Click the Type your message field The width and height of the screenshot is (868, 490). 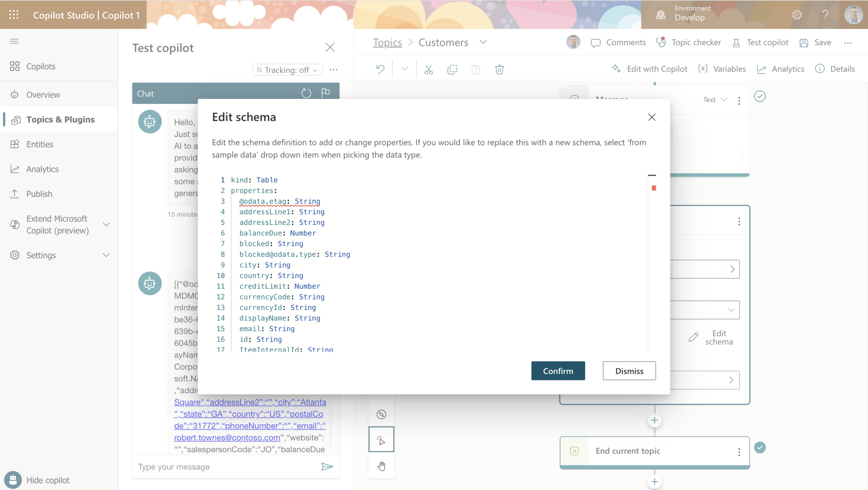[x=227, y=467]
